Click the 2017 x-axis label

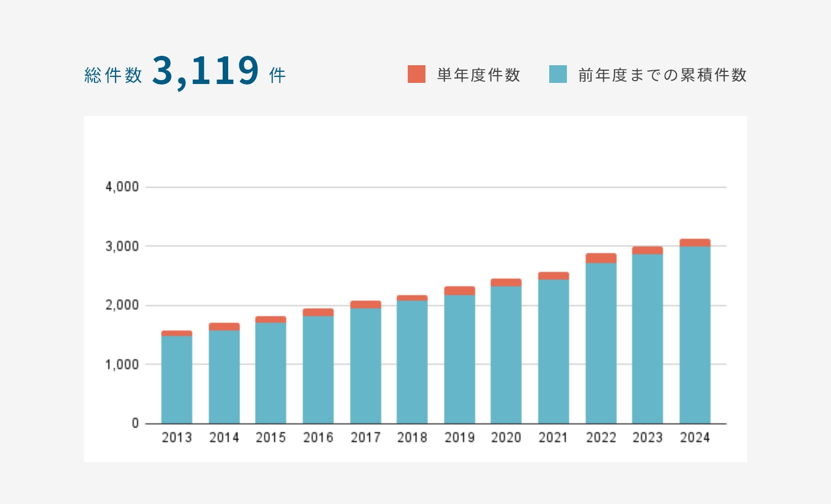click(366, 438)
